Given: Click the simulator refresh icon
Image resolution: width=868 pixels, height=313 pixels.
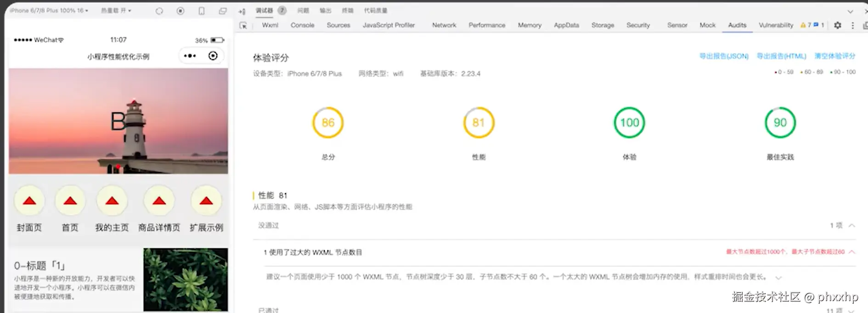Looking at the screenshot, I should tap(159, 11).
